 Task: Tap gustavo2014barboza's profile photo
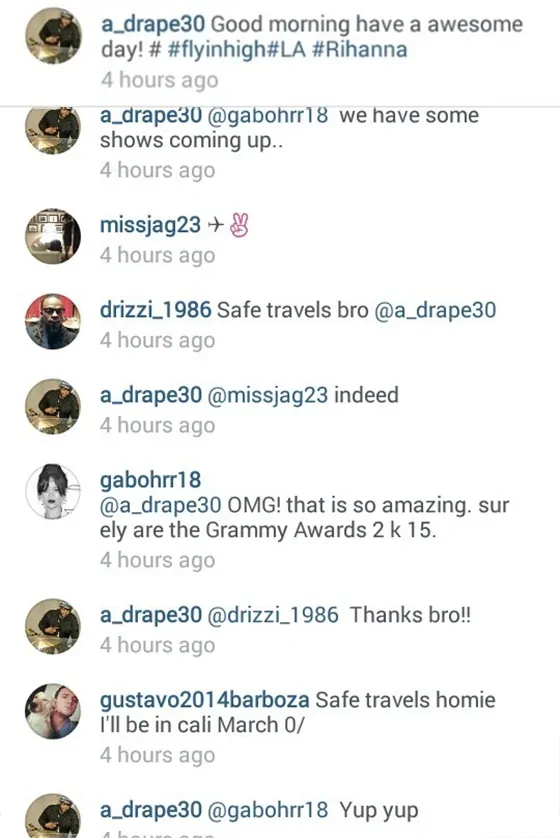point(53,711)
